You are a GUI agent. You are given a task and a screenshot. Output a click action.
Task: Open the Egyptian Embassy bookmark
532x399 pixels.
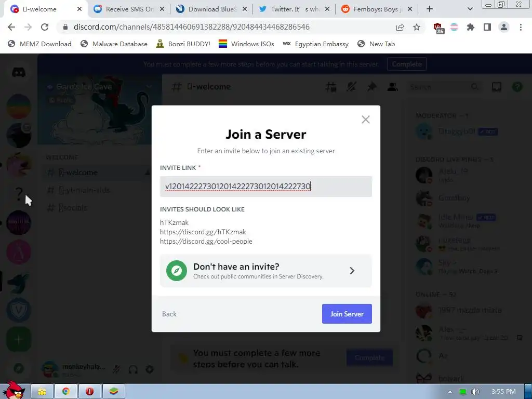coord(315,44)
